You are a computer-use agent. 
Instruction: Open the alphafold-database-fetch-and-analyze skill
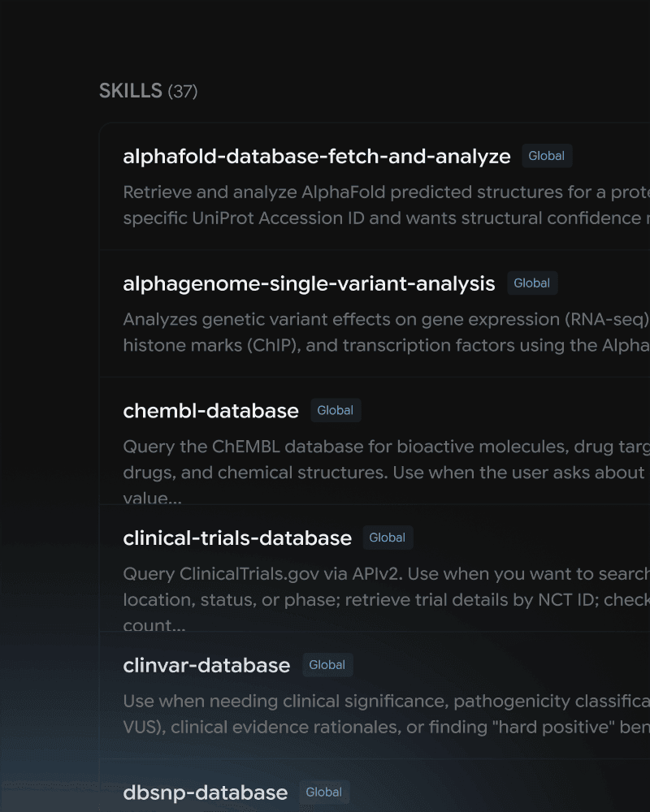(317, 157)
